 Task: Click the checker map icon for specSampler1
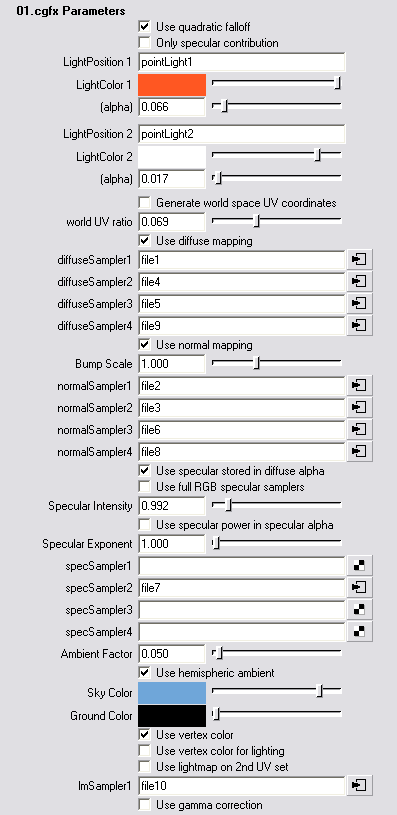[359, 565]
